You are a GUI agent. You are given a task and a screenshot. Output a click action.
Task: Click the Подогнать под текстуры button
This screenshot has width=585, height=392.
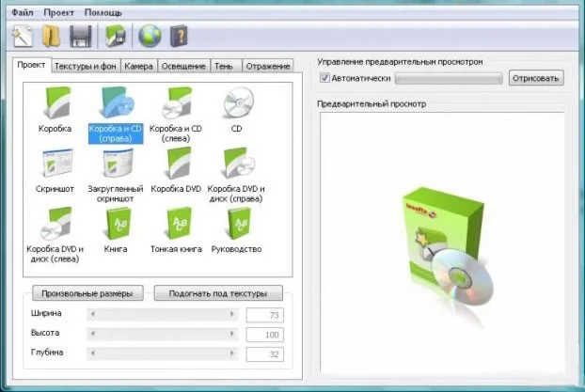pyautogui.click(x=218, y=293)
